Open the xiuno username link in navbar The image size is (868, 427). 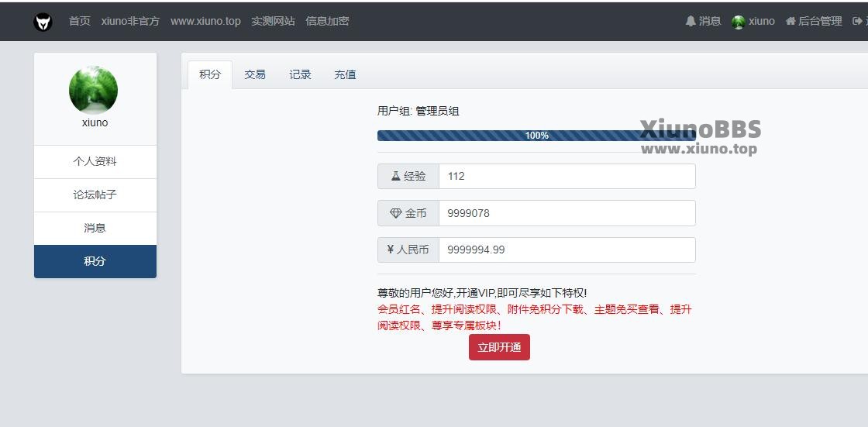click(x=762, y=21)
